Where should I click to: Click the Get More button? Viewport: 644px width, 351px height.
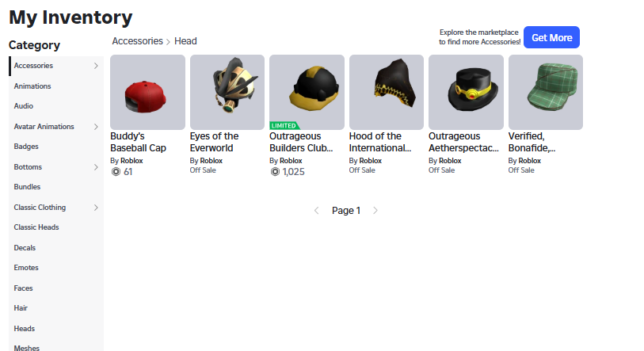[x=551, y=37]
